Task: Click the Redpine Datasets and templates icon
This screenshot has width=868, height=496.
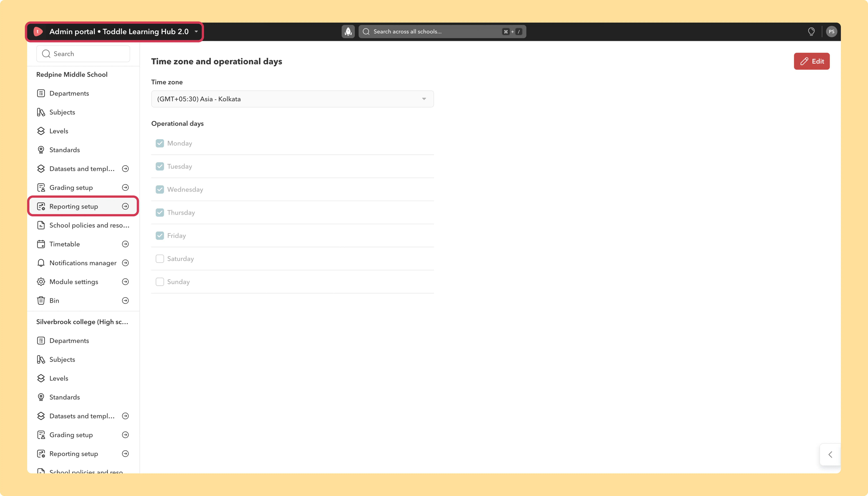Action: 41,169
